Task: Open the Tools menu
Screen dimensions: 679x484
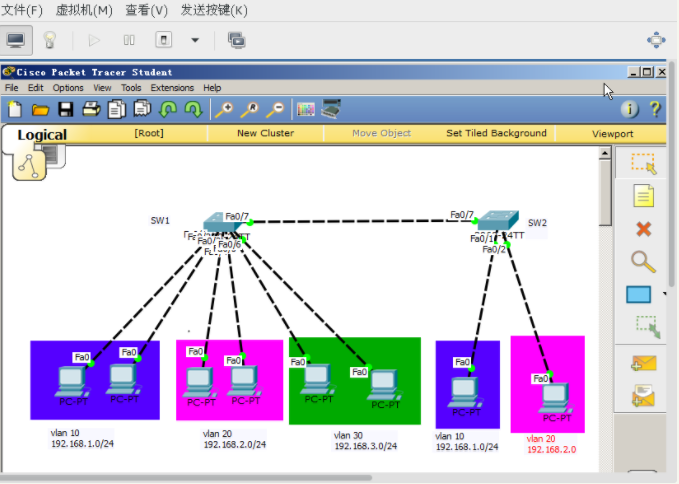Action: point(131,88)
